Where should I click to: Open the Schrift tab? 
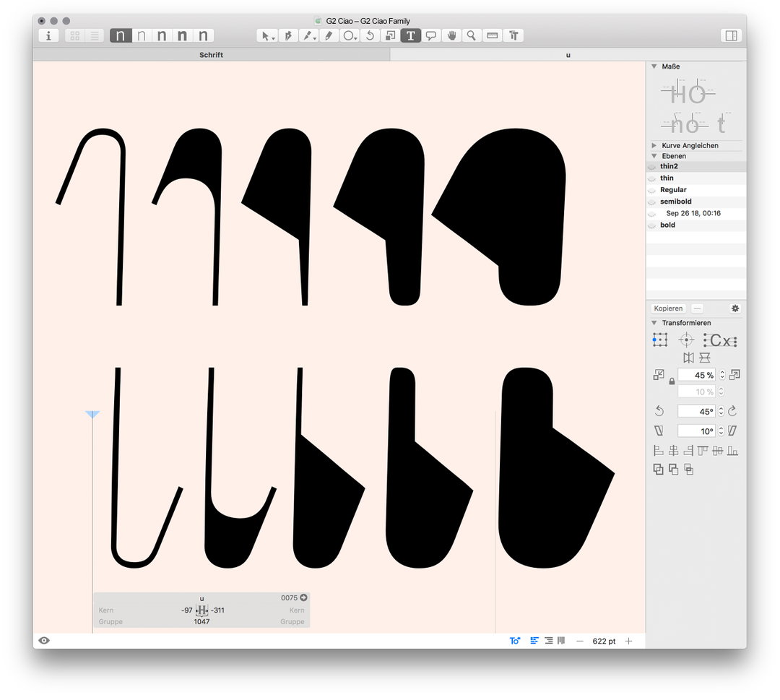pyautogui.click(x=212, y=55)
